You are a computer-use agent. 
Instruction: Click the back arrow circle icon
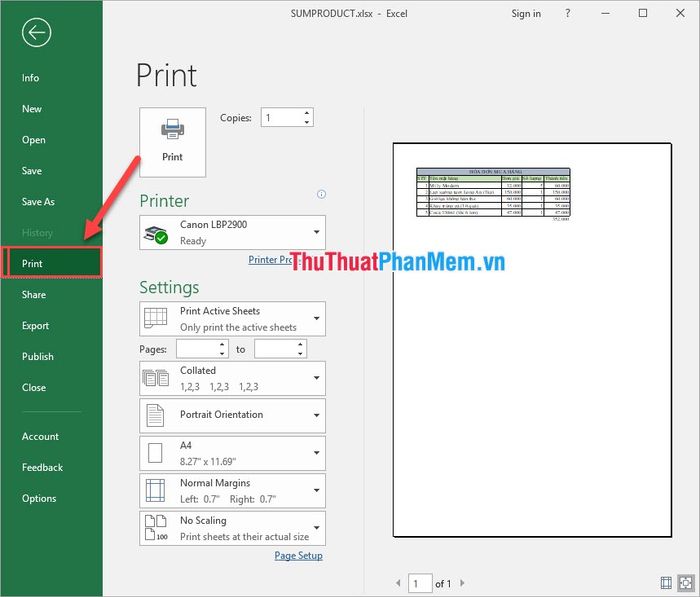coord(37,33)
